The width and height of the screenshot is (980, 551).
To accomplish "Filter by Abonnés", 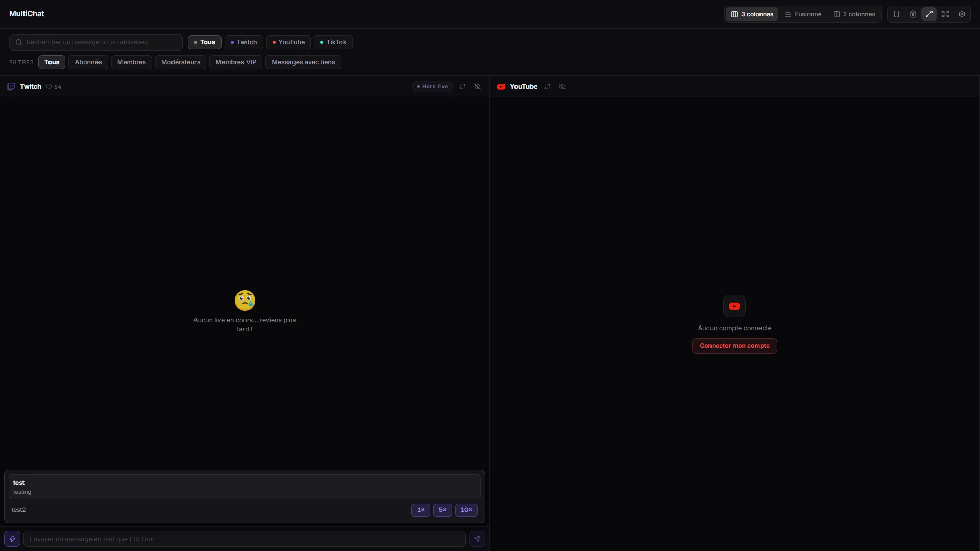I will pyautogui.click(x=88, y=62).
